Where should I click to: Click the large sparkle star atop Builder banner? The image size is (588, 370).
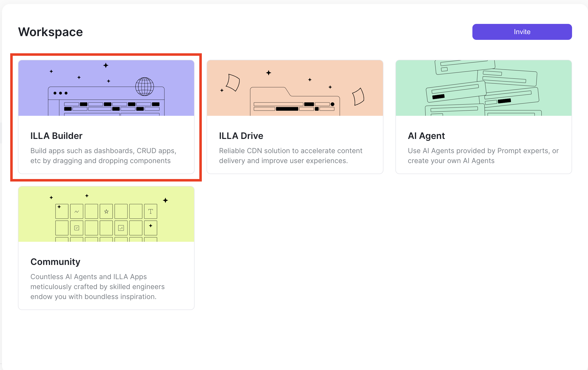[x=106, y=65]
